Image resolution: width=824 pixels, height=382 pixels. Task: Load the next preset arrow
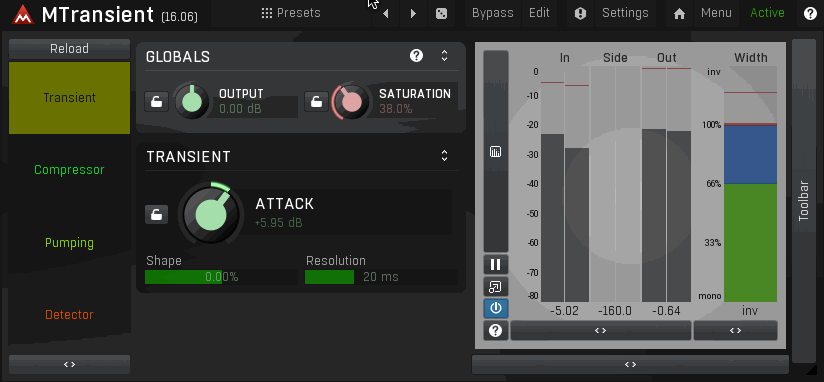[x=413, y=13]
